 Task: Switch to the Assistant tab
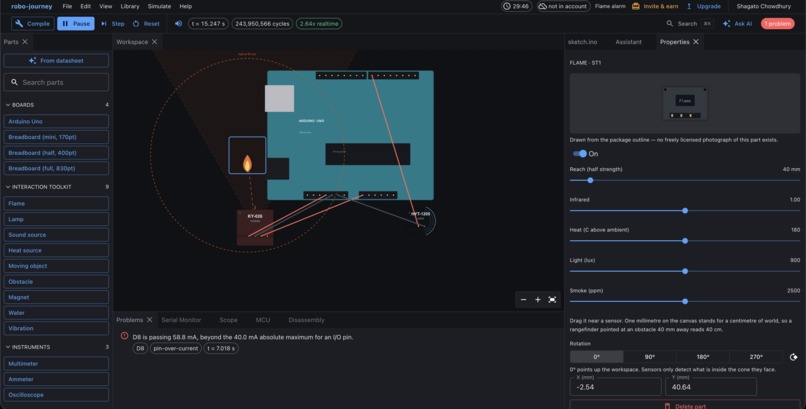pyautogui.click(x=628, y=42)
